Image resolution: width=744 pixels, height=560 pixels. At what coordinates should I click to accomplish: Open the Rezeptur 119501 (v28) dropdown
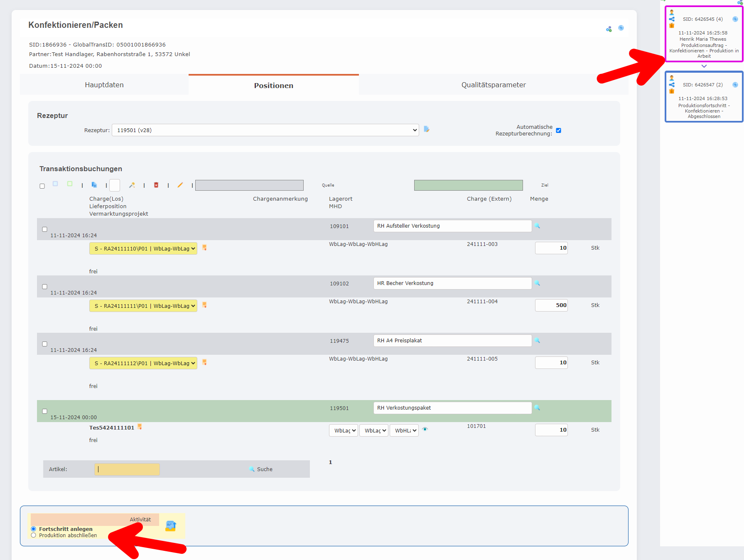click(265, 130)
